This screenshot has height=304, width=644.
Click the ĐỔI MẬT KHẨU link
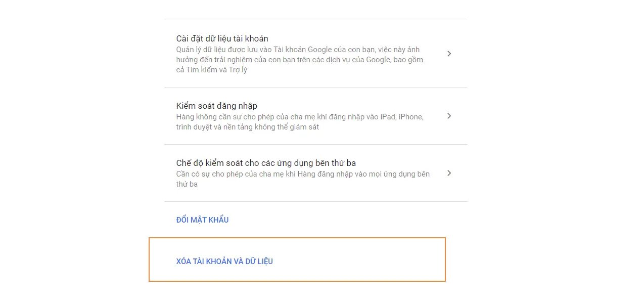(202, 220)
